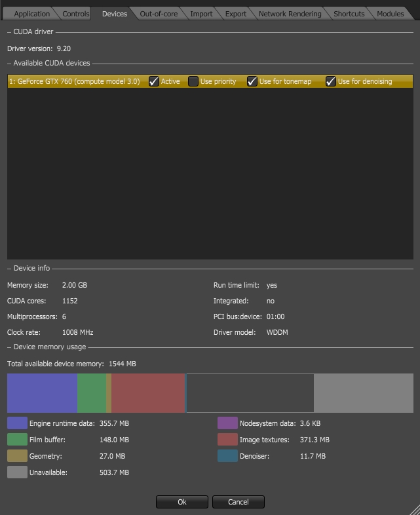420x515 pixels.
Task: Click the PCI bus:device 01:00 value
Action: (x=275, y=316)
